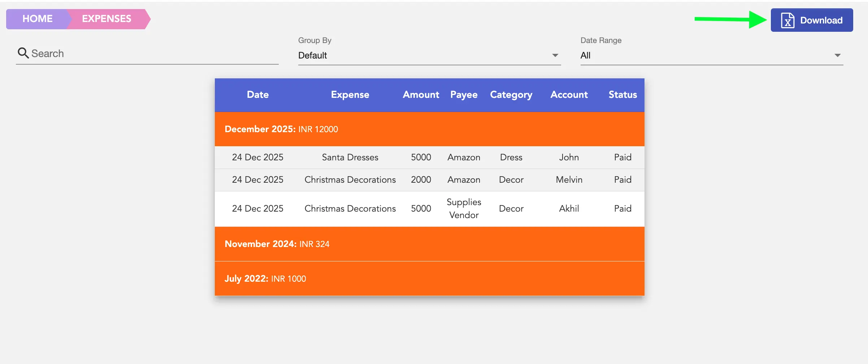Click the Excel file icon on Download
This screenshot has height=364, width=868.
pos(787,20)
